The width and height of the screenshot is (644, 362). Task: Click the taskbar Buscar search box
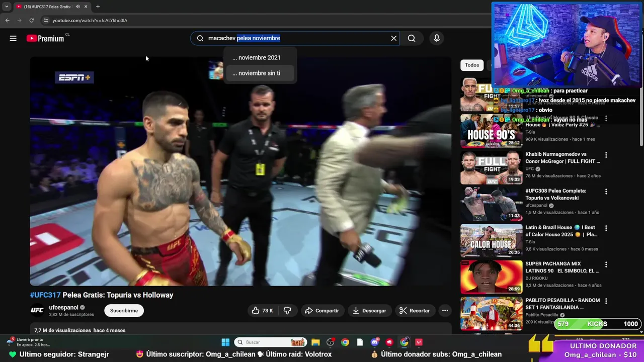[271, 342]
